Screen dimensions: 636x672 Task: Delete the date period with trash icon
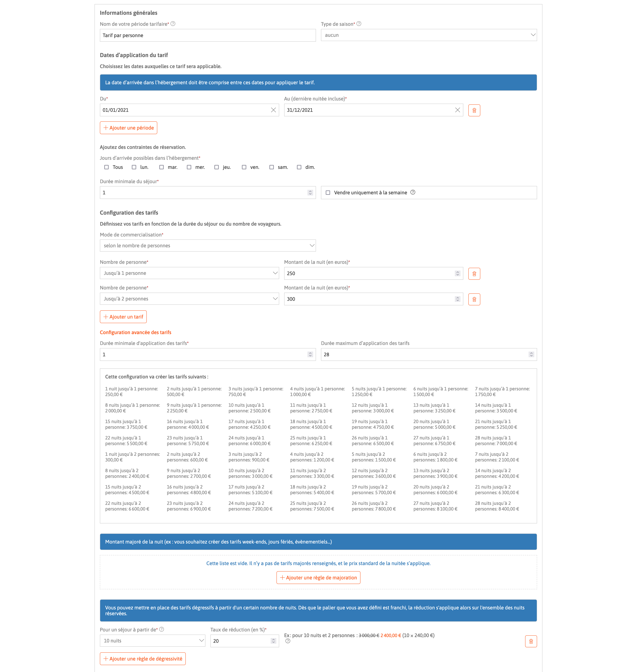(474, 111)
